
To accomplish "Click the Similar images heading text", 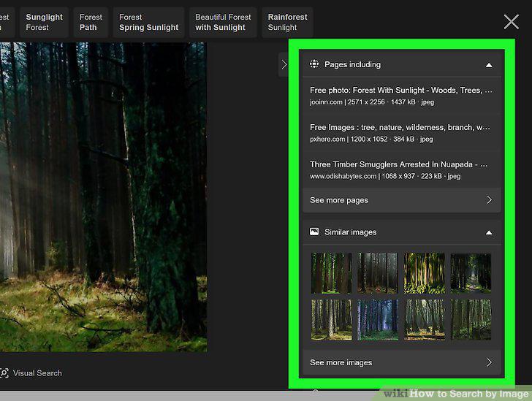I will (x=351, y=232).
